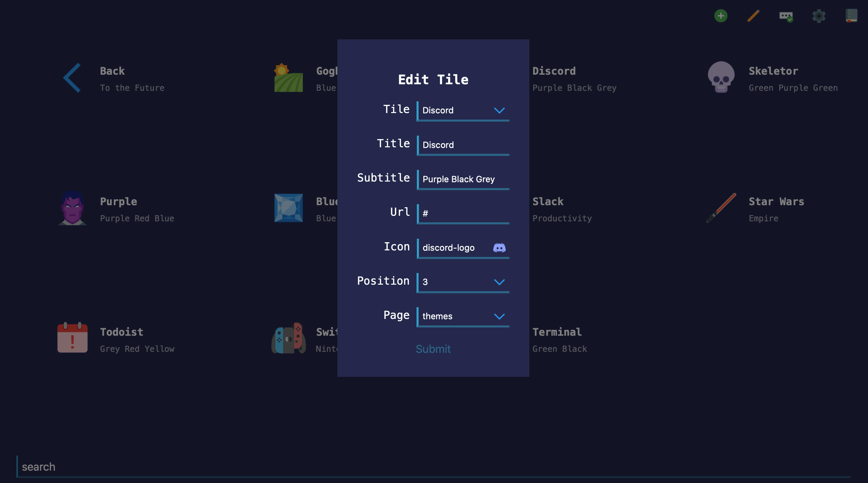Click the edit pencil icon in toolbar
This screenshot has height=483, width=868.
tap(753, 16)
